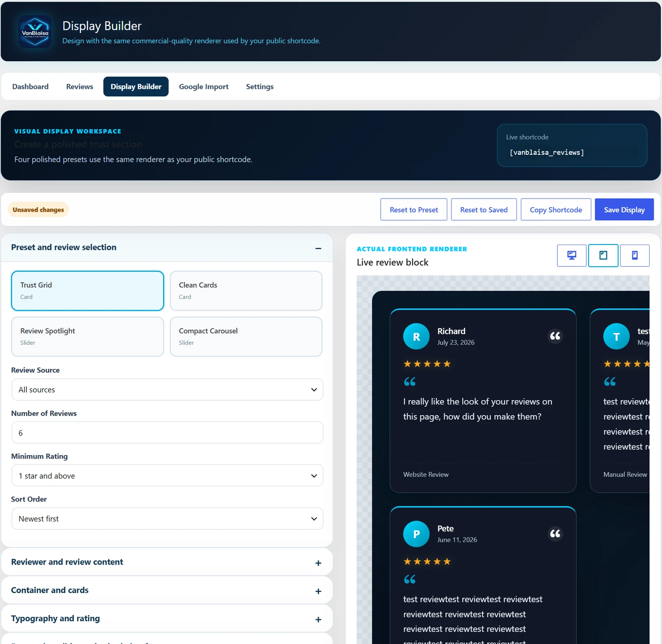The image size is (662, 644).
Task: Click the blue quotation mark in Richard's review
Action: click(410, 382)
